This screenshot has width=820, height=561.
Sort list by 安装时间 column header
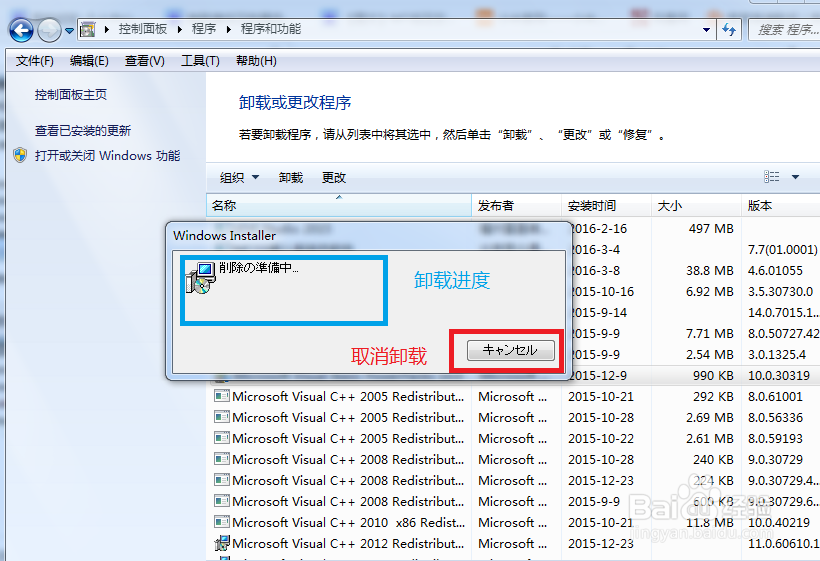[606, 205]
